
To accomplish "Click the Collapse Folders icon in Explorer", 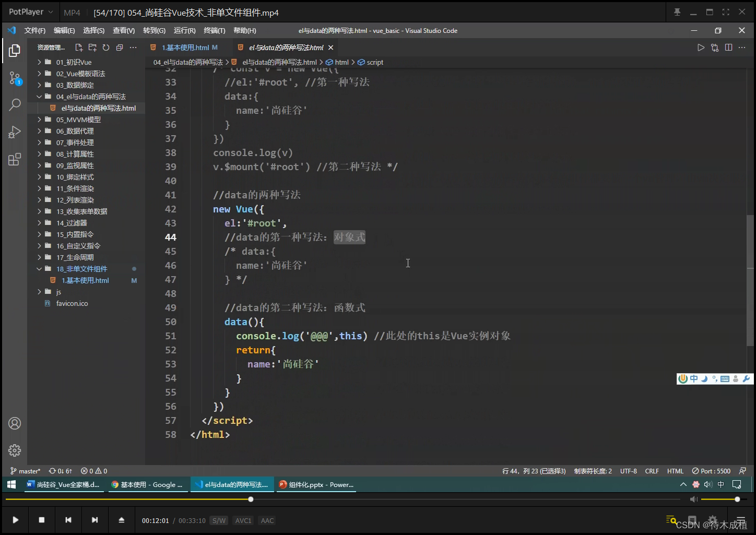I will click(x=120, y=47).
